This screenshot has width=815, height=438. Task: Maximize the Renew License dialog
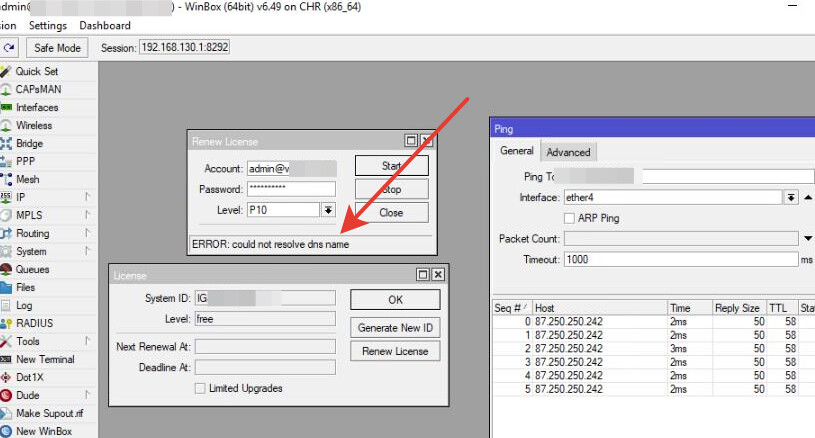[411, 140]
